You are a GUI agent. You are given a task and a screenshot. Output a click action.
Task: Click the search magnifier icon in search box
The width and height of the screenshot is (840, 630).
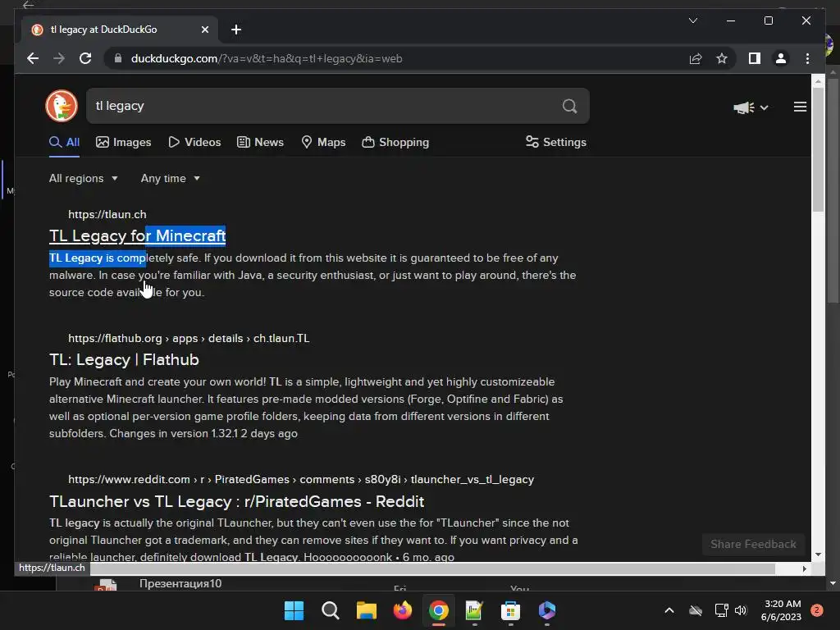pyautogui.click(x=569, y=106)
